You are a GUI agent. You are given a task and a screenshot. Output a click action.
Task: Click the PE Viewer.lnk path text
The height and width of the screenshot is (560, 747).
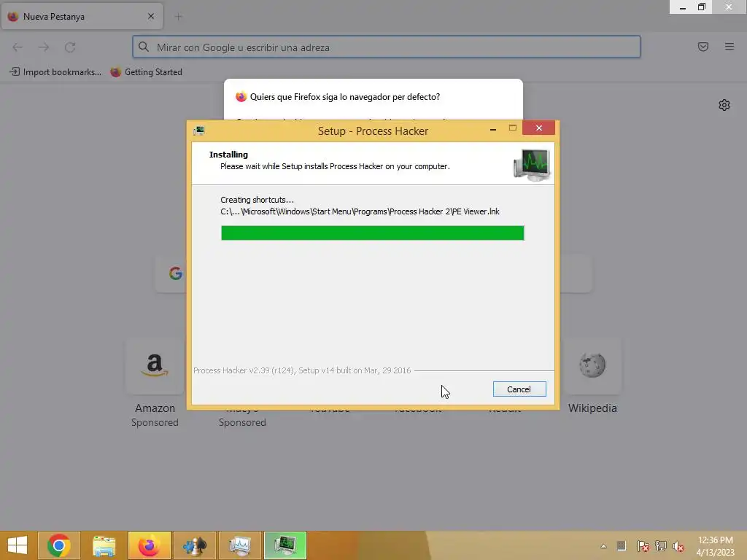click(360, 211)
